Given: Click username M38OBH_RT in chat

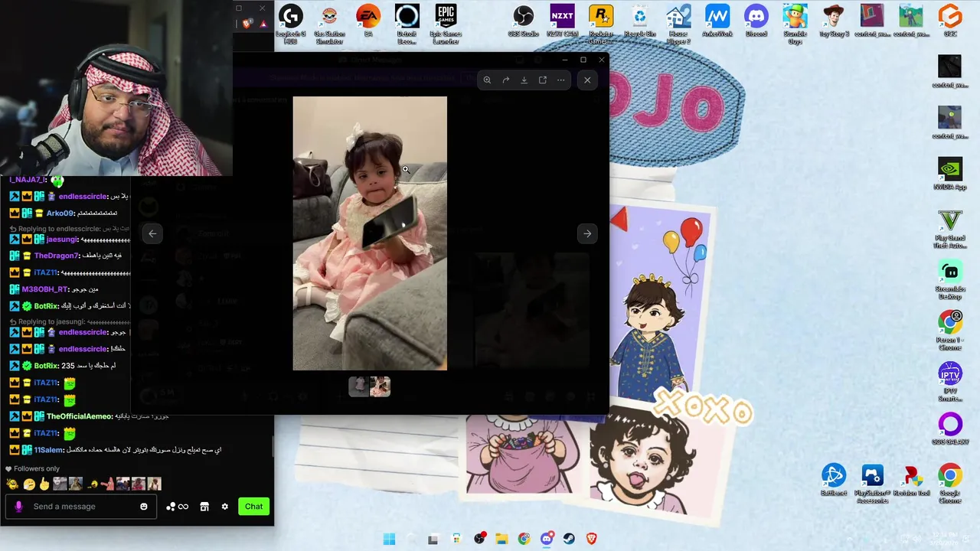Looking at the screenshot, I should pyautogui.click(x=44, y=289).
